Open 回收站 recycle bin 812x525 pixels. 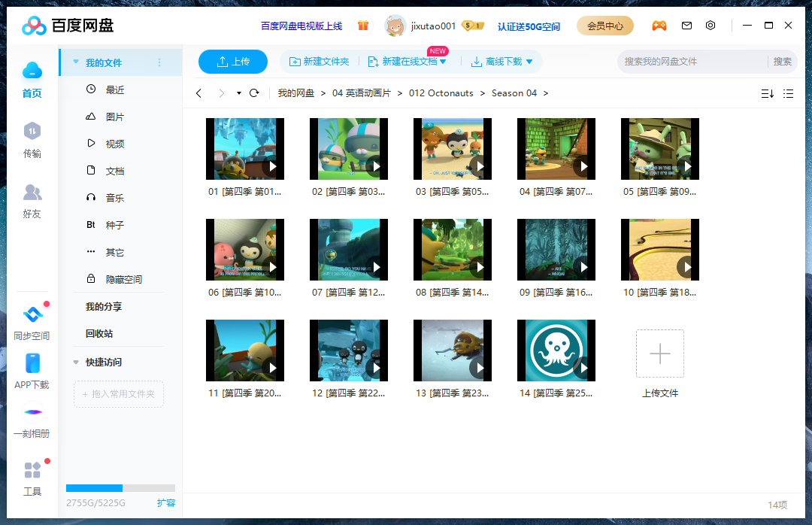[x=99, y=333]
